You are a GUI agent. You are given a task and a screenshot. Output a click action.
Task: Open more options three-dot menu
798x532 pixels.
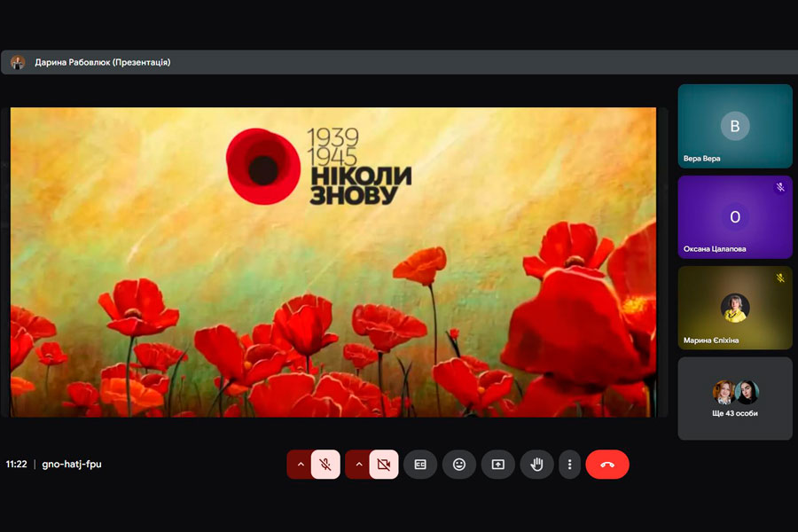pyautogui.click(x=569, y=465)
